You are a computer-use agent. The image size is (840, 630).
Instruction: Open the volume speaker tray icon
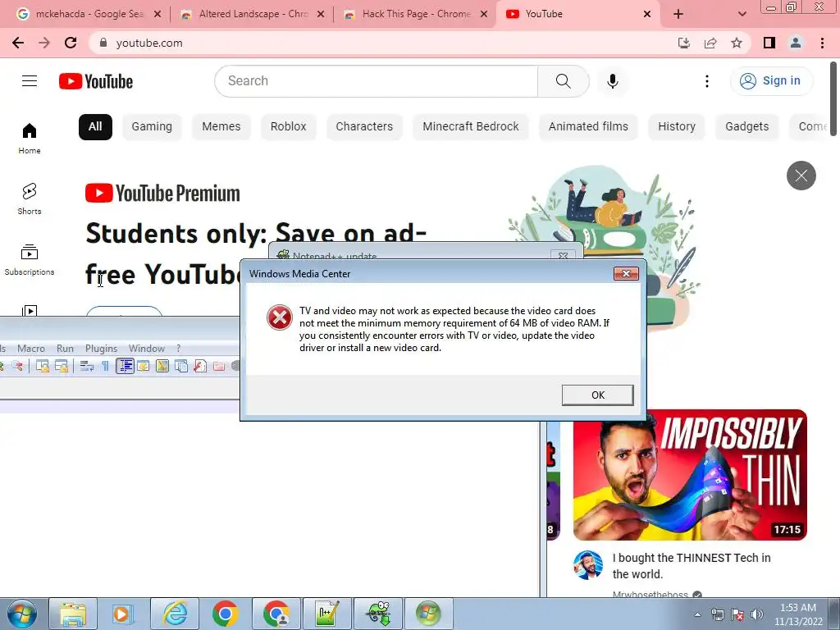[x=757, y=614]
